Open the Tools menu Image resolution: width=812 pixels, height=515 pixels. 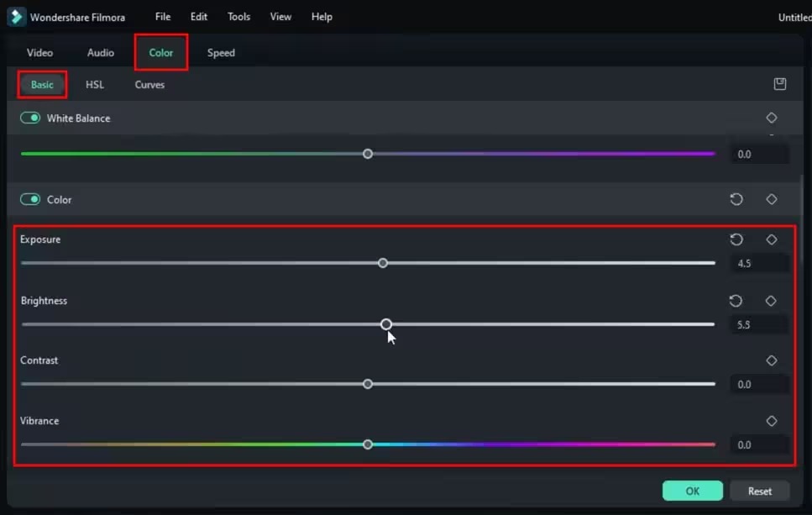point(238,17)
